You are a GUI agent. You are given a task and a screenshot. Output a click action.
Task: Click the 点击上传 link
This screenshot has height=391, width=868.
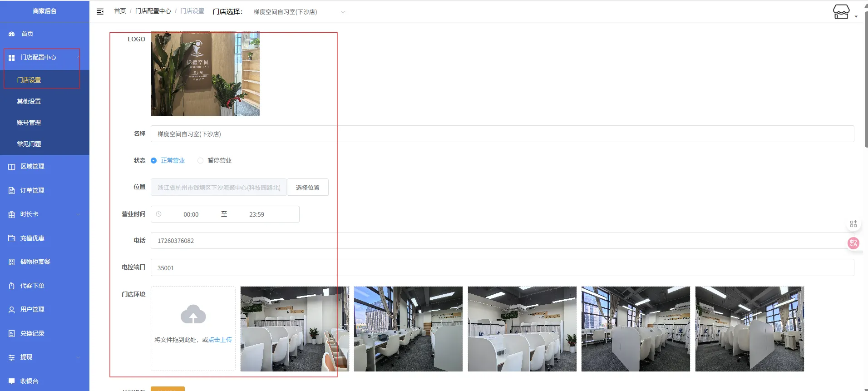[220, 340]
